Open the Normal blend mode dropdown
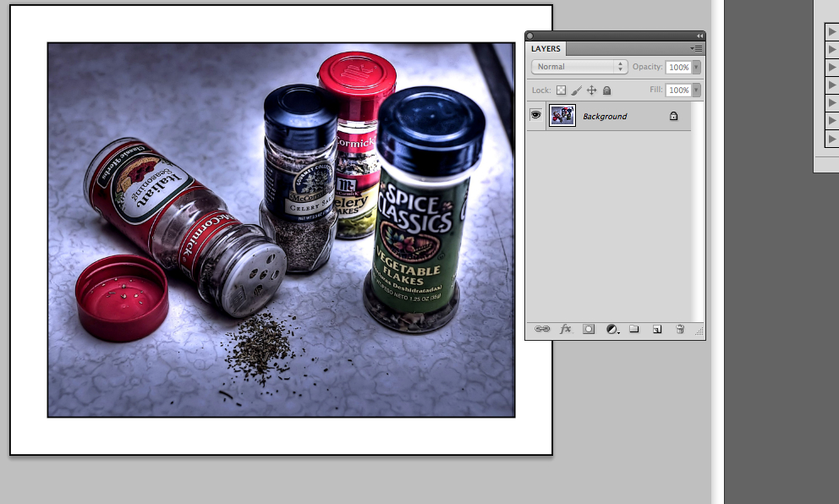The height and width of the screenshot is (504, 839). point(579,67)
